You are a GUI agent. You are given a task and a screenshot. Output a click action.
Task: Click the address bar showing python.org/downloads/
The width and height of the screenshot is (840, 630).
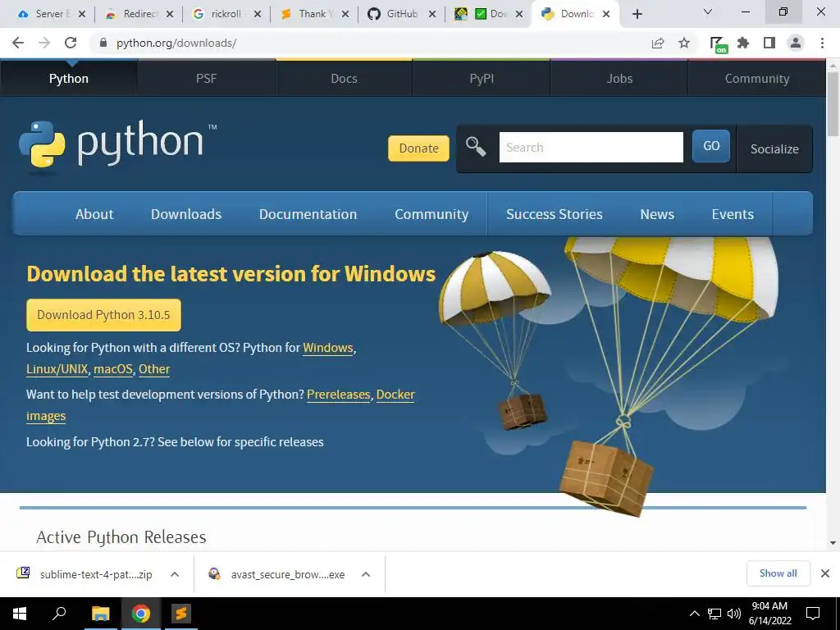(x=370, y=43)
